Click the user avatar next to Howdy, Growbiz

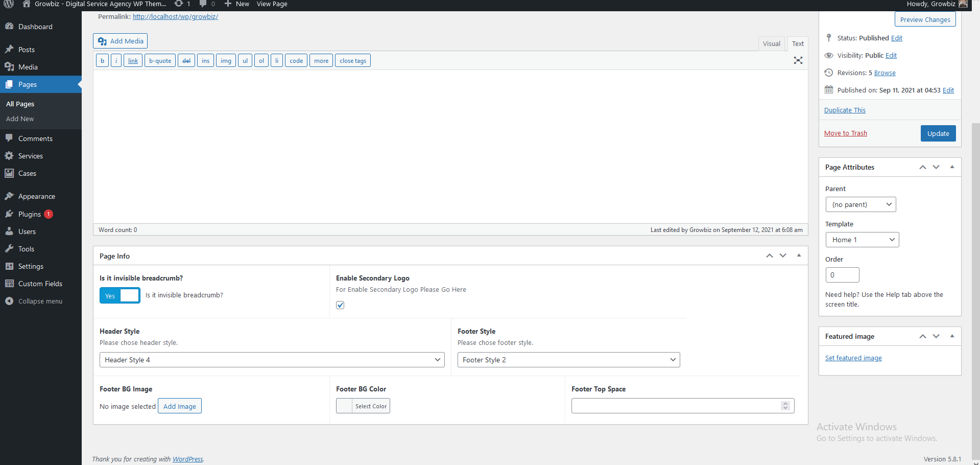coord(963,4)
